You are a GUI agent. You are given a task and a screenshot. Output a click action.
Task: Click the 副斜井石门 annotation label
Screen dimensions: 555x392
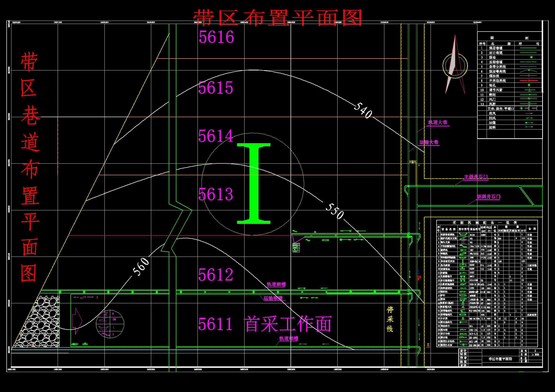pos(489,197)
